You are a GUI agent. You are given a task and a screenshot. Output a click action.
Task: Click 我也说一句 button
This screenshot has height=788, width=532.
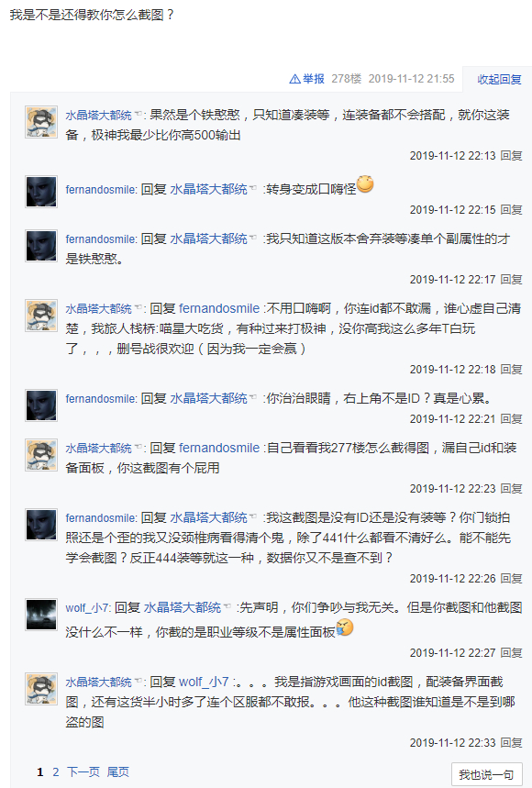[x=486, y=774]
